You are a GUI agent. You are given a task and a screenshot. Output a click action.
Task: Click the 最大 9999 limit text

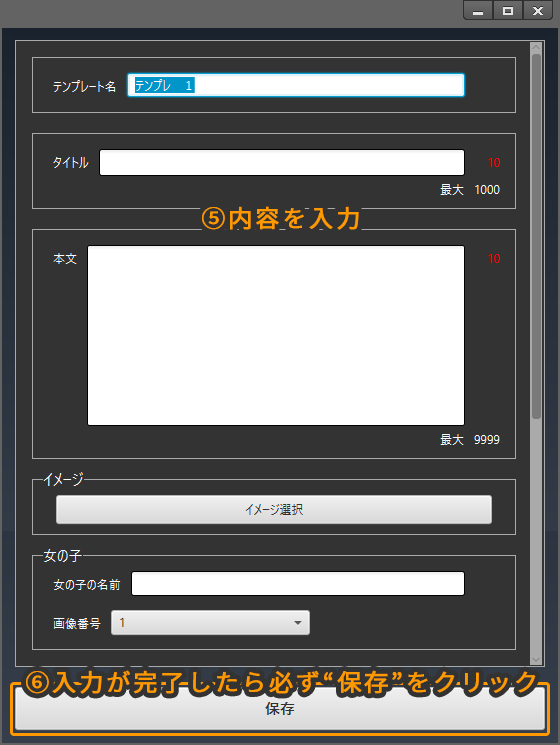pyautogui.click(x=470, y=439)
